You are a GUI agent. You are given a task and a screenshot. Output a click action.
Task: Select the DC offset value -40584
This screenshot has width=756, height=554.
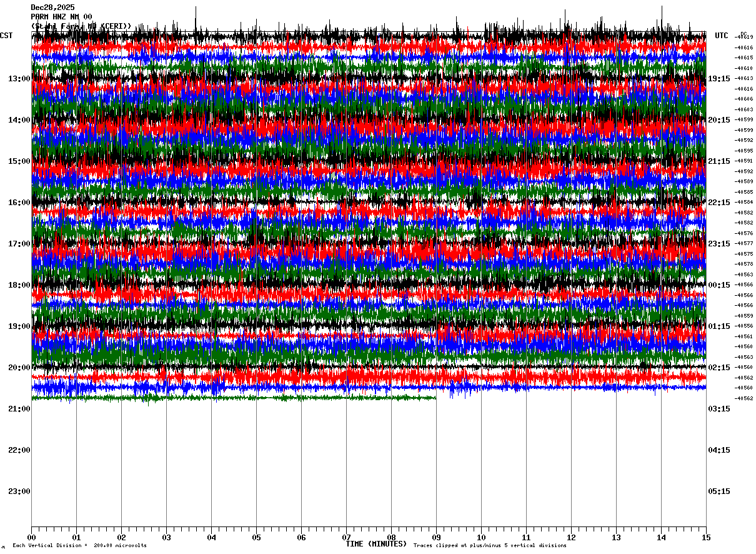tap(744, 202)
